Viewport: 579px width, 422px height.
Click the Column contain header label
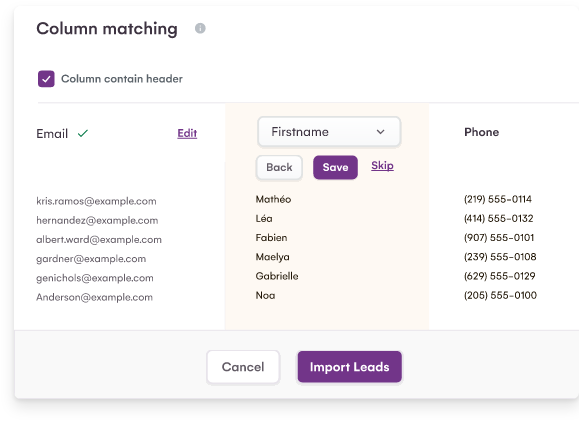tap(122, 79)
